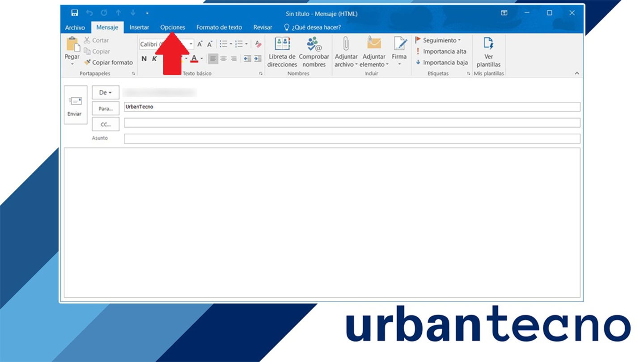Click the Save icon in the title bar
Image resolution: width=644 pixels, height=362 pixels.
75,13
